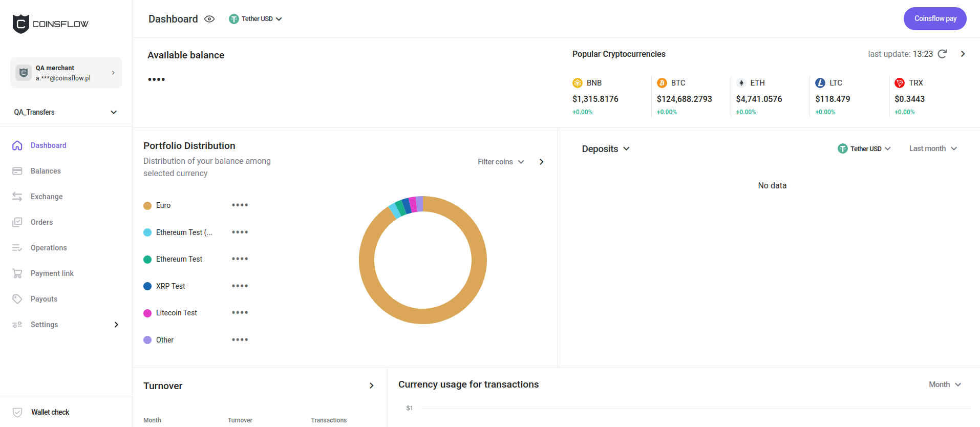
Task: Open the Last month period dropdown
Action: click(933, 148)
